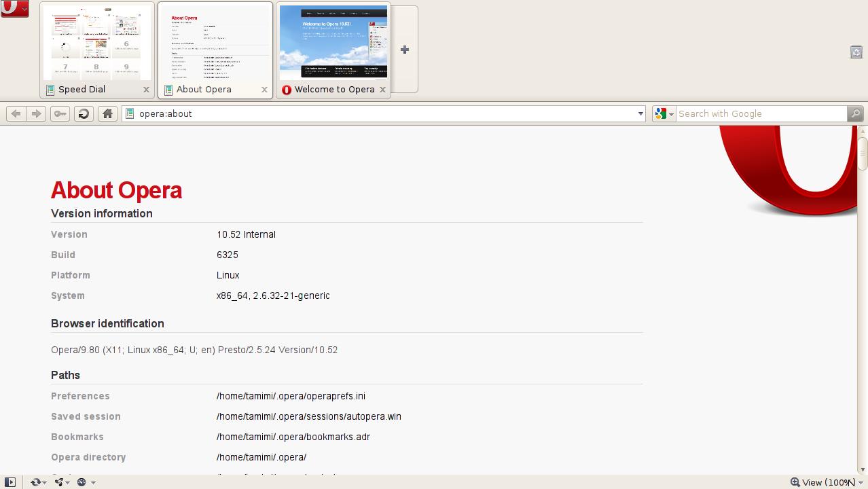Viewport: 868px width, 489px height.
Task: Click the Opera/9.80 user agent string
Action: 194,350
